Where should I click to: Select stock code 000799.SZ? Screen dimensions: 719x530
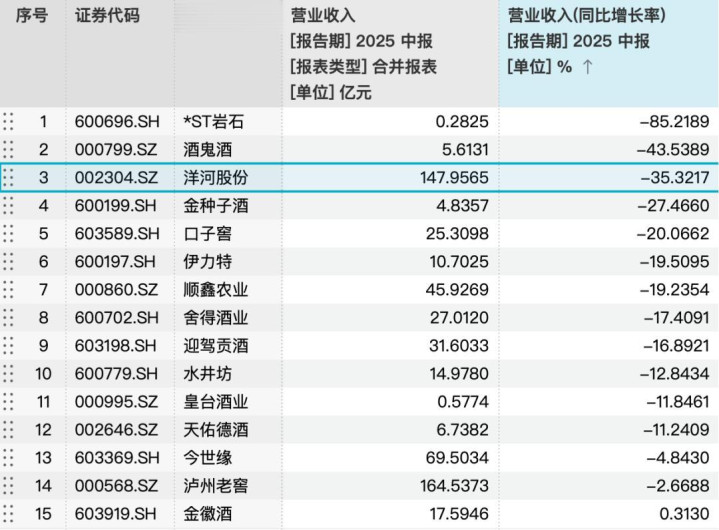click(x=116, y=149)
